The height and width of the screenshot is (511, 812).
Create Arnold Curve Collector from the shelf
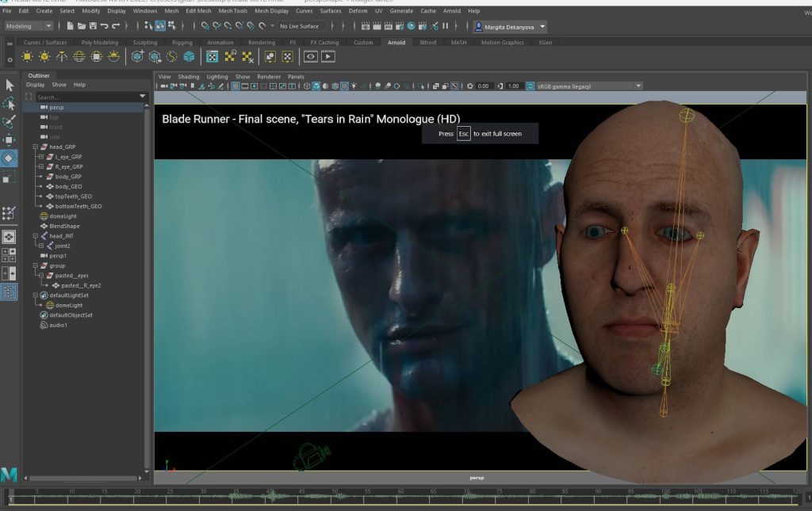[x=171, y=57]
